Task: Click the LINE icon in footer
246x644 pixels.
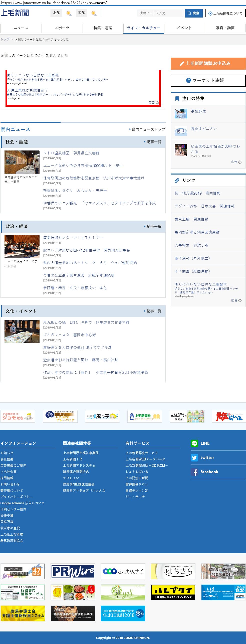Action: 194,443
